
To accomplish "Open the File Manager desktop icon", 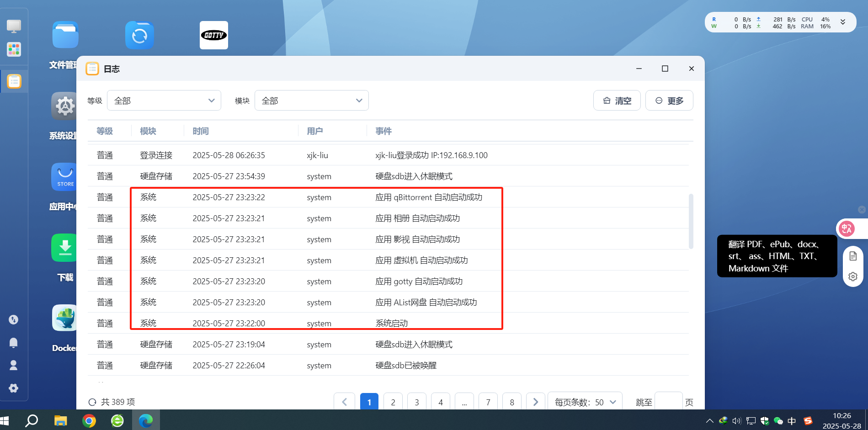I will (x=65, y=35).
